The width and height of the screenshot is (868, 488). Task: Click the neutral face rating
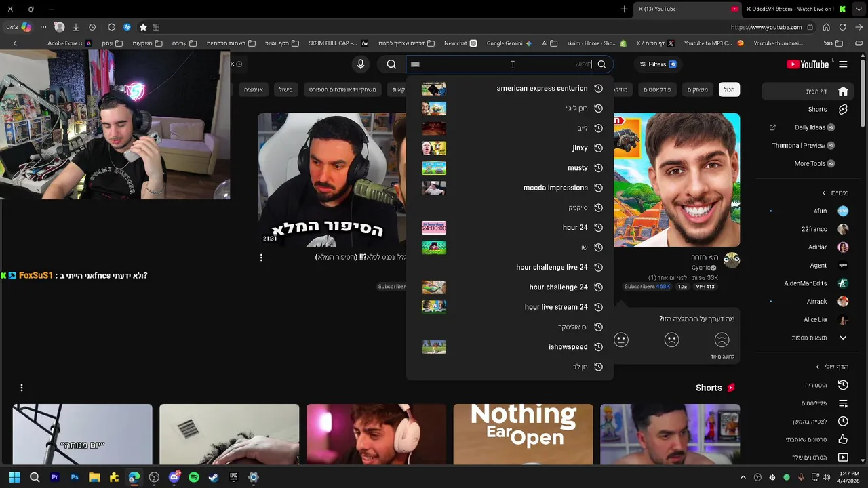621,340
